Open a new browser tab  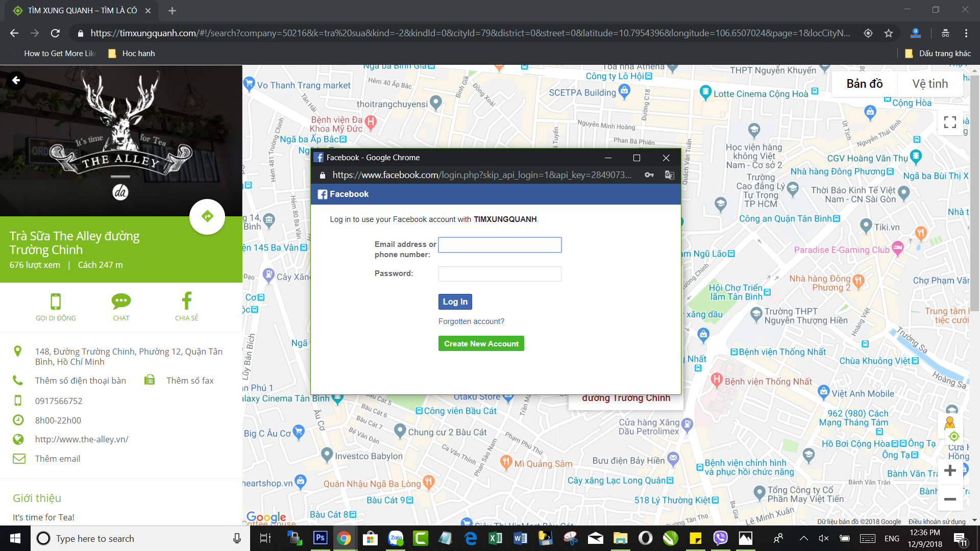coord(172,11)
